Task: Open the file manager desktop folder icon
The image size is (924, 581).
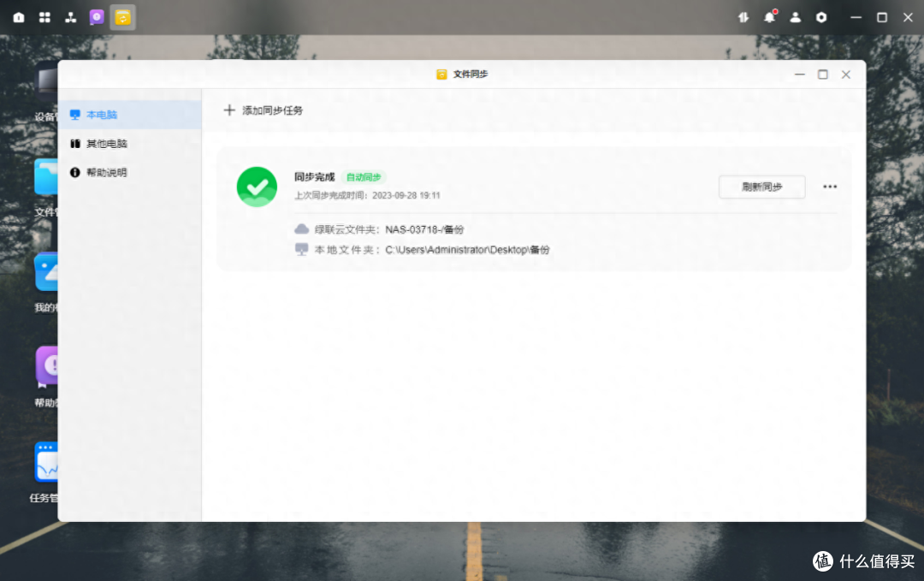Action: (46, 177)
